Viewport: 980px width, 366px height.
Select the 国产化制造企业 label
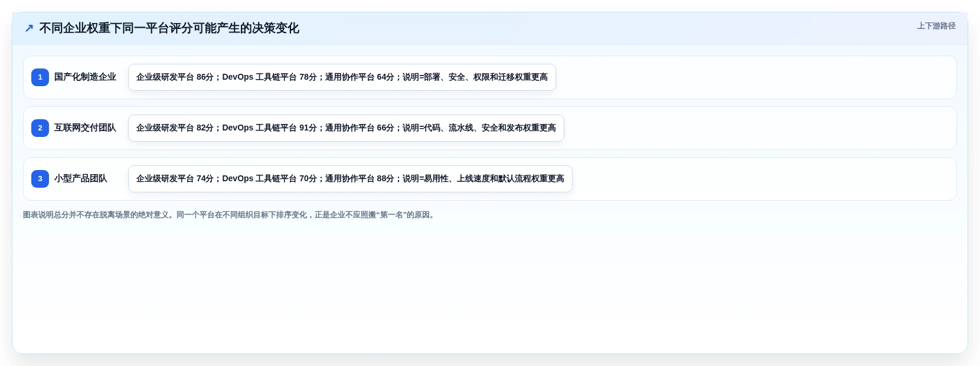(85, 77)
